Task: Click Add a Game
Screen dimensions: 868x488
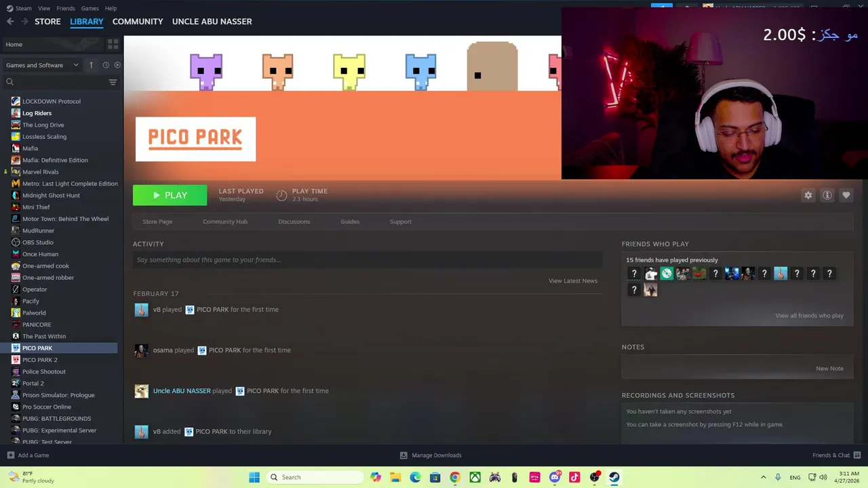Action: (28, 455)
